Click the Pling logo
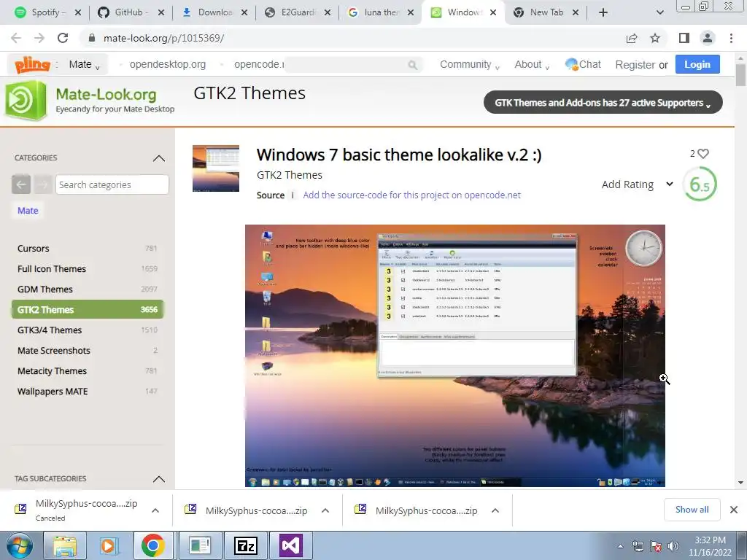The image size is (747, 560). 32,64
